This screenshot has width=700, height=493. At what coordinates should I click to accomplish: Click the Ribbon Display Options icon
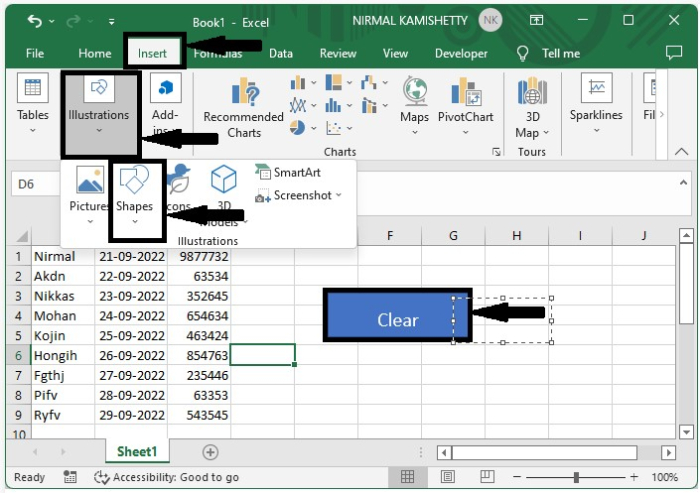pos(536,20)
